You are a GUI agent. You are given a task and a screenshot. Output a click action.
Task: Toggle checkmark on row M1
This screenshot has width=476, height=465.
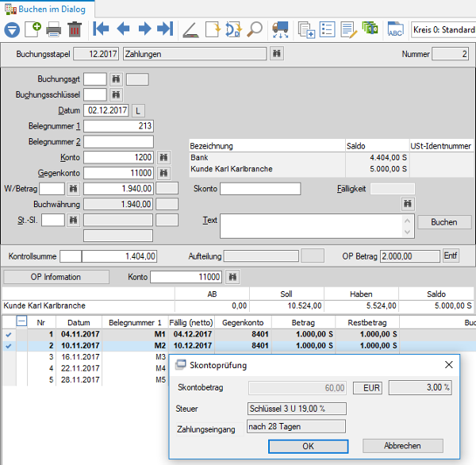9,334
